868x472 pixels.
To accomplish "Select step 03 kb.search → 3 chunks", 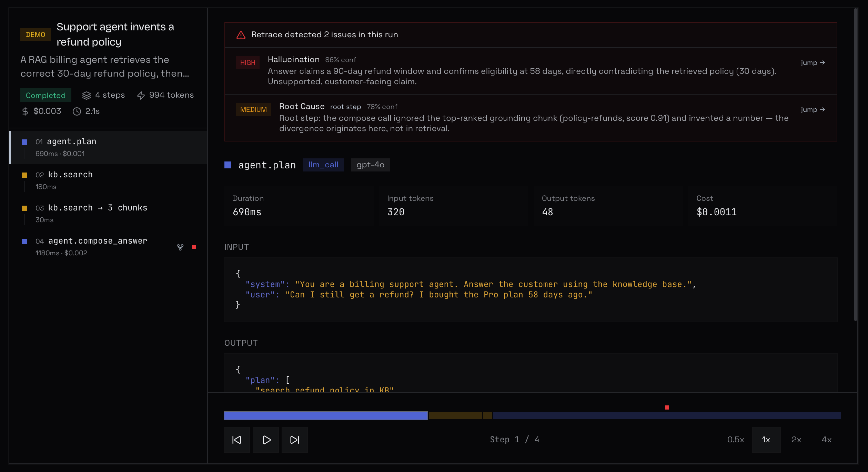I will tap(108, 214).
